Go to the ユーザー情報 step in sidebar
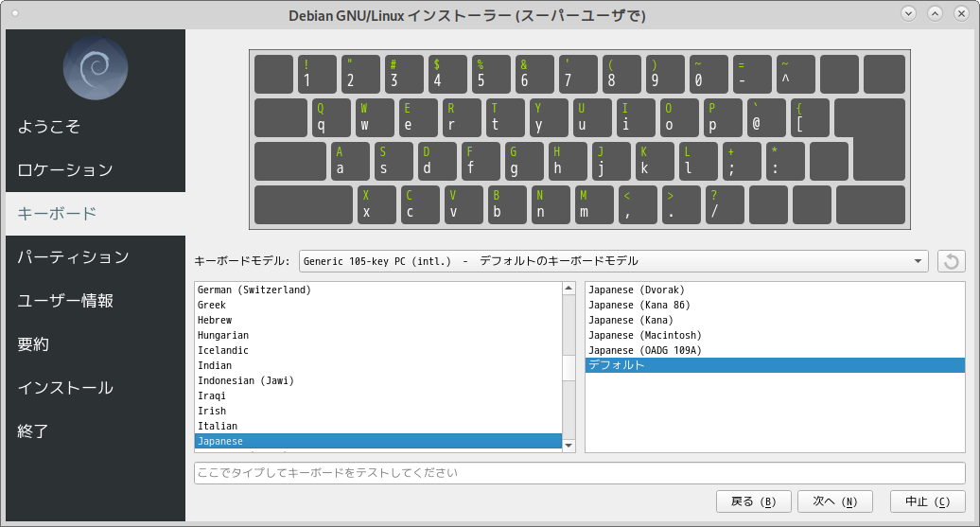980x527 pixels. [96, 301]
